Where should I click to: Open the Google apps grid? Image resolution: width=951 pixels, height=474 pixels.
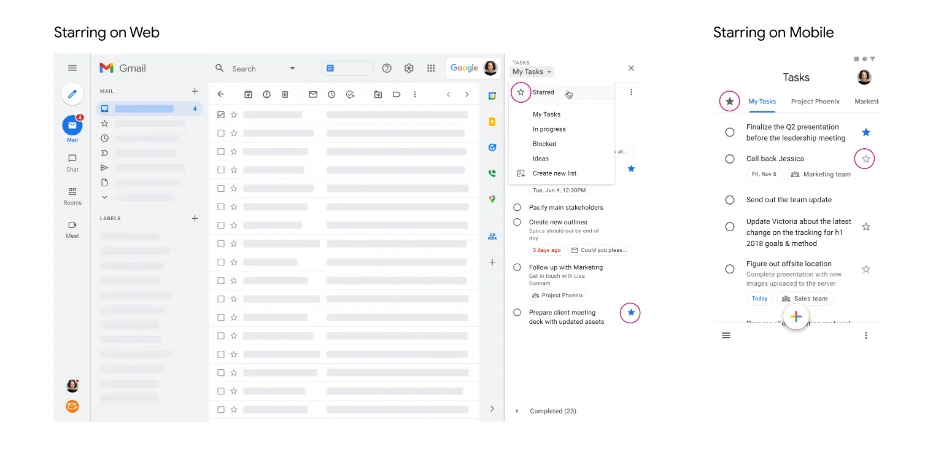(x=431, y=68)
